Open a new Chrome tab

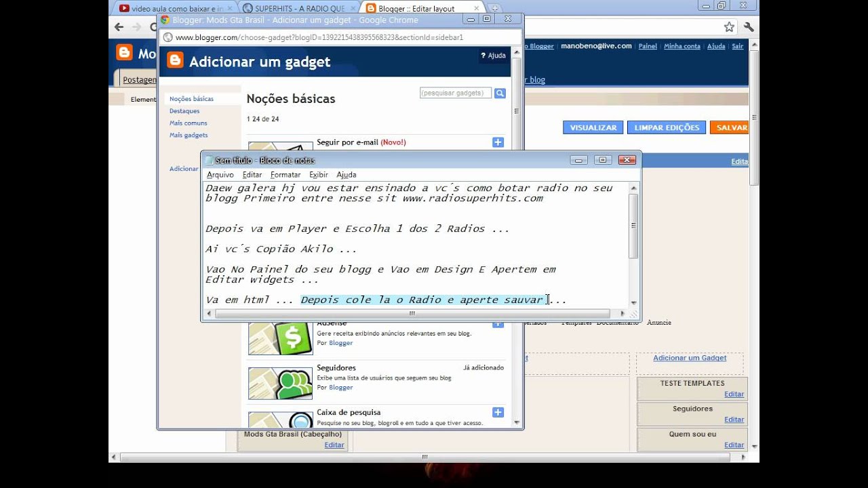[495, 8]
